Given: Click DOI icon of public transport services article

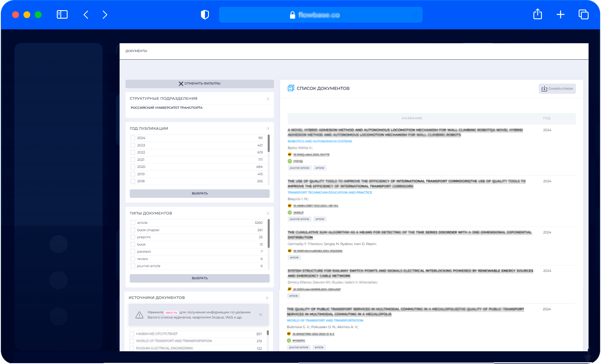Looking at the screenshot, I should click(289, 334).
